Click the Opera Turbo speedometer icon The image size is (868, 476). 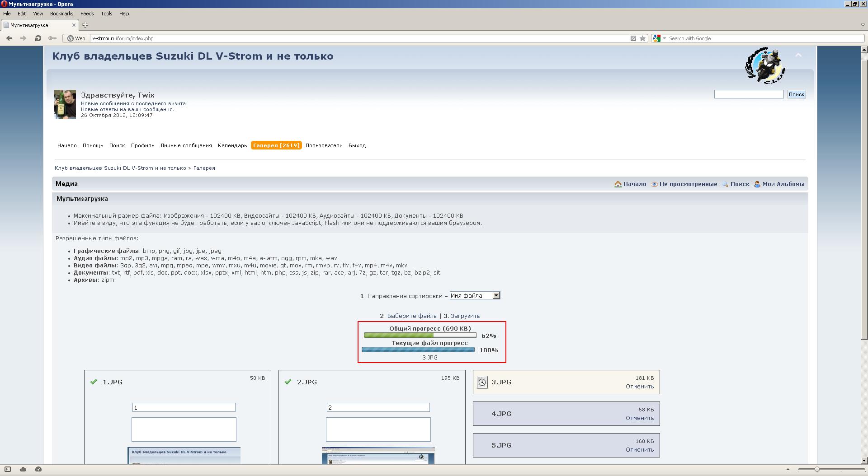38,469
